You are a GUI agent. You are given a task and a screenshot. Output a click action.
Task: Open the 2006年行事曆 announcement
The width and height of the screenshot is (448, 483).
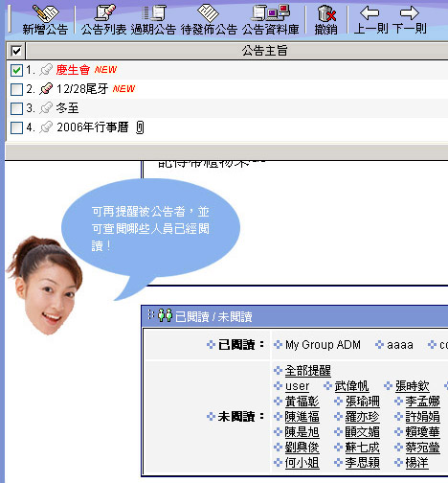tap(93, 127)
